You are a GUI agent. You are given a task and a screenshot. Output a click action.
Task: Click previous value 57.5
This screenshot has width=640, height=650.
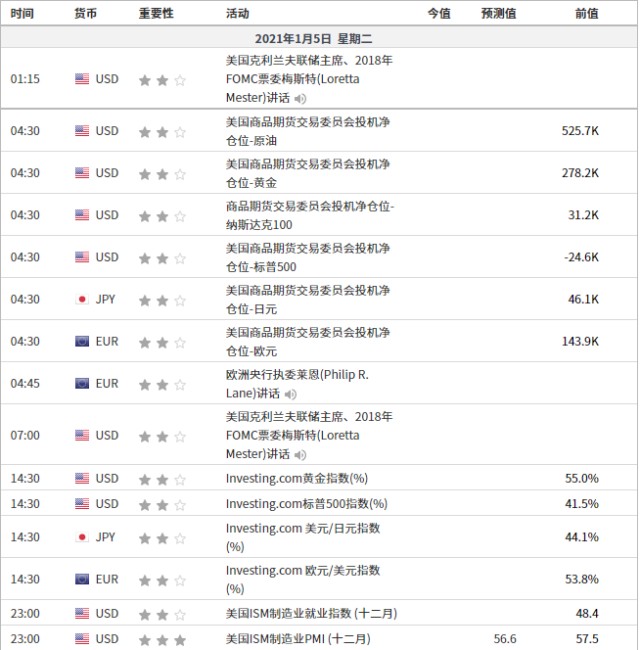(587, 639)
